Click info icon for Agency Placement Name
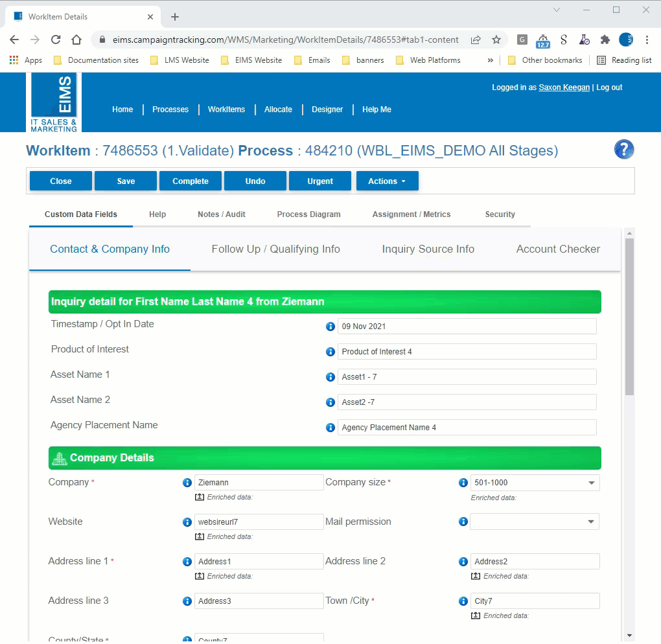 330,428
